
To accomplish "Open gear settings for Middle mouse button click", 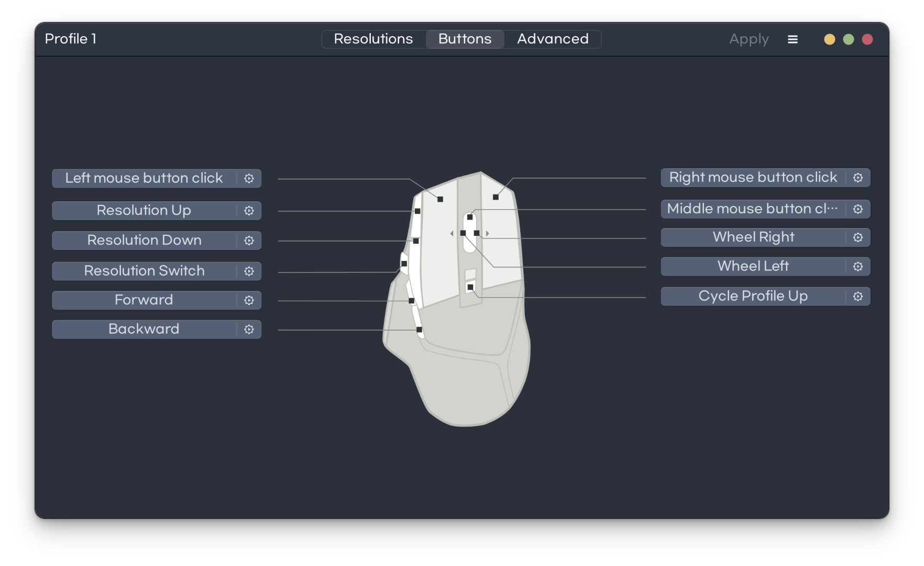I will pyautogui.click(x=857, y=209).
